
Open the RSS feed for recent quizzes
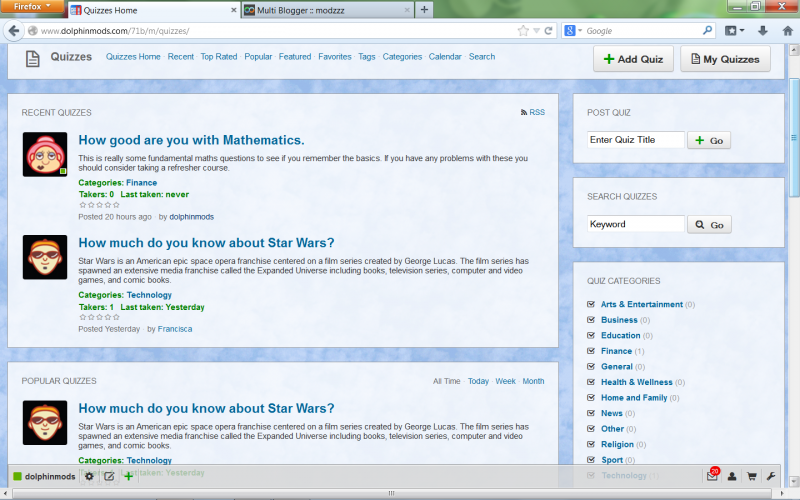click(x=533, y=112)
